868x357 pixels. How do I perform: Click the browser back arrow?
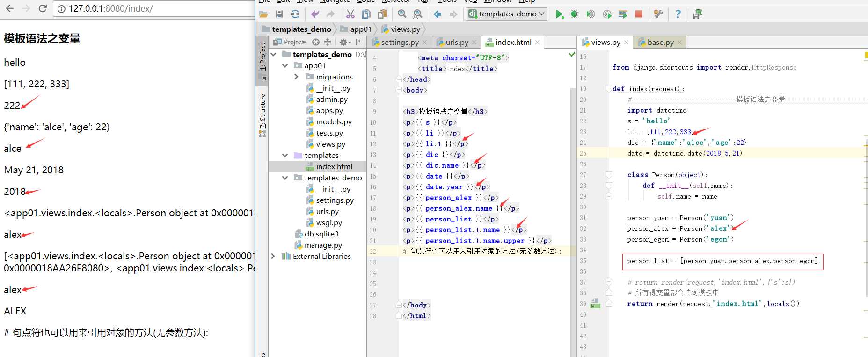[9, 8]
